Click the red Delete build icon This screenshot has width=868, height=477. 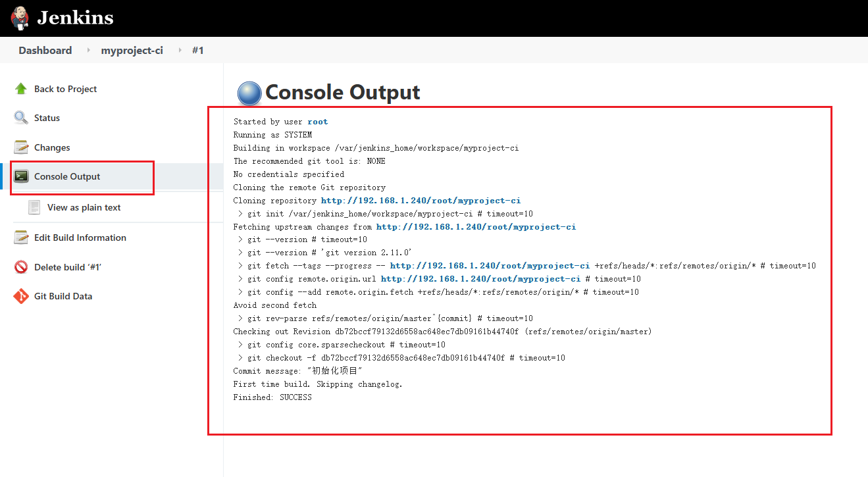click(x=21, y=267)
